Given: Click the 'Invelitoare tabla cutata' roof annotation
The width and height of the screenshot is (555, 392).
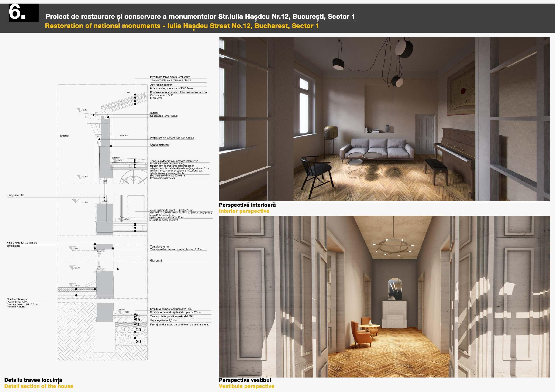Looking at the screenshot, I should (170, 77).
